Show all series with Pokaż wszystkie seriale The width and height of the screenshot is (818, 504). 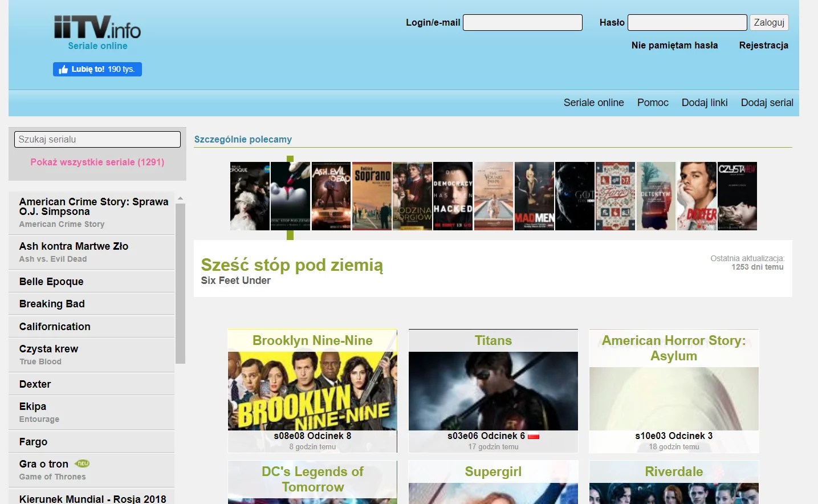97,162
